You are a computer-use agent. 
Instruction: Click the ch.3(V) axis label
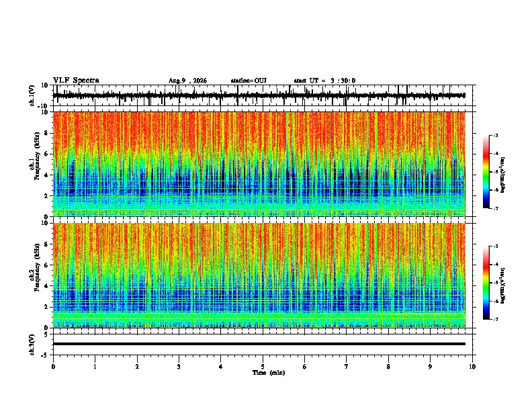pyautogui.click(x=32, y=345)
